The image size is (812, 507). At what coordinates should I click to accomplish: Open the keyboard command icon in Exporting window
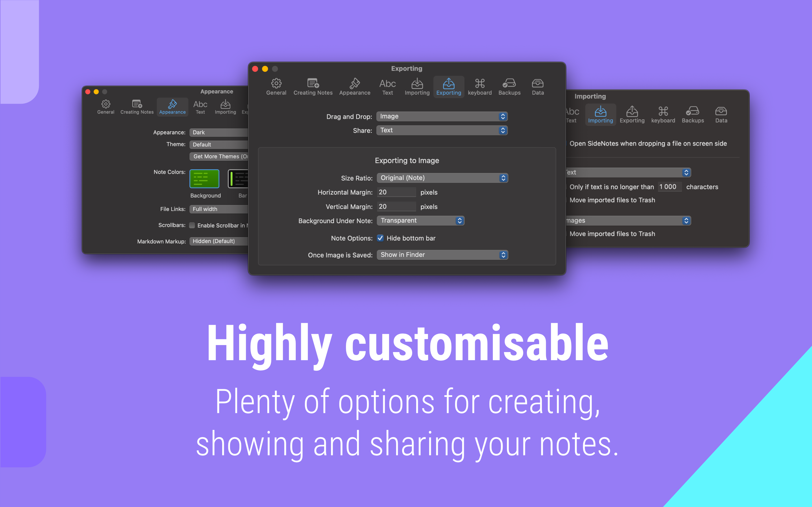(x=480, y=86)
